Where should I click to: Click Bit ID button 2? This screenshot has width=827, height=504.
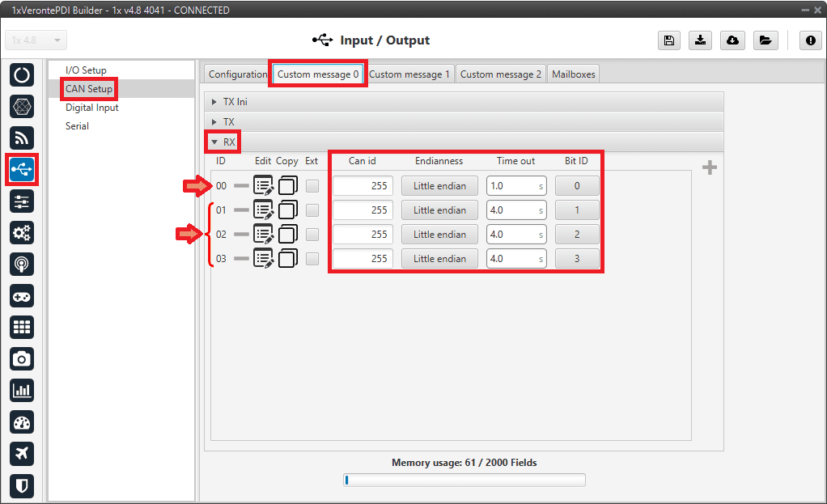tap(577, 235)
